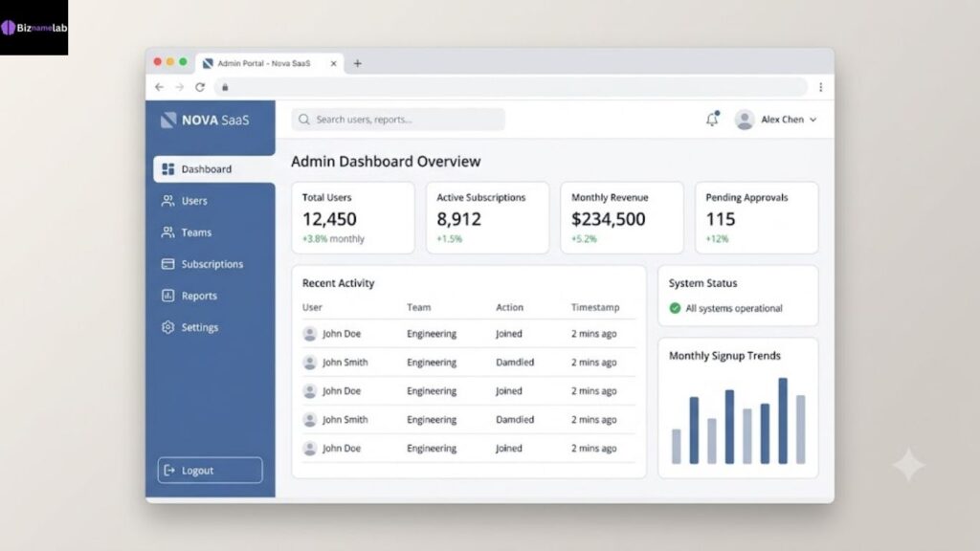This screenshot has width=980, height=551.
Task: Click the Subscriptions card icon in sidebar
Action: (167, 264)
